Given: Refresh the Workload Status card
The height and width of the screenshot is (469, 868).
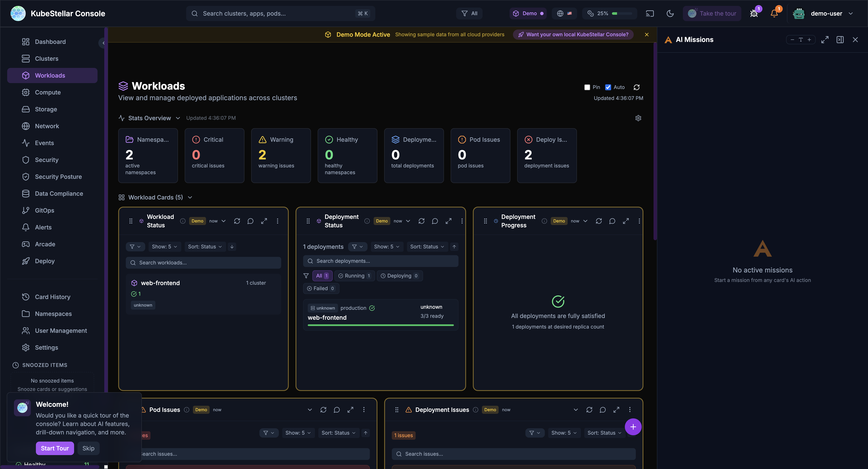Looking at the screenshot, I should 237,221.
